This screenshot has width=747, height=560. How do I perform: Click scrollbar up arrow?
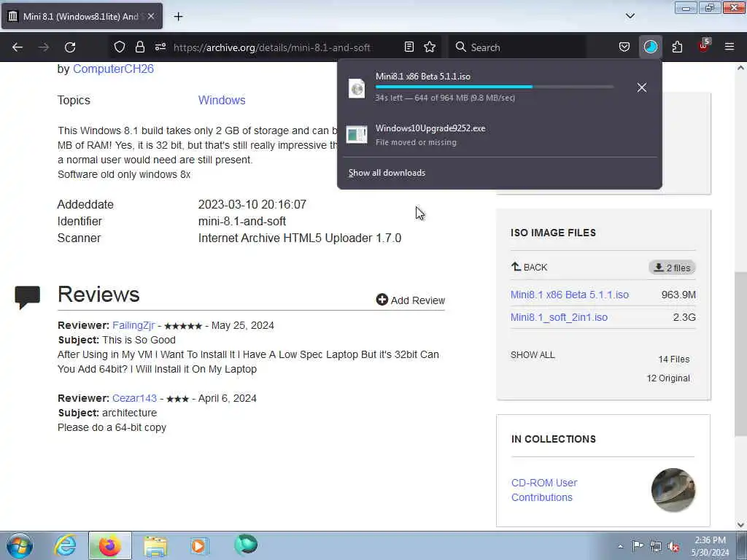[x=740, y=68]
